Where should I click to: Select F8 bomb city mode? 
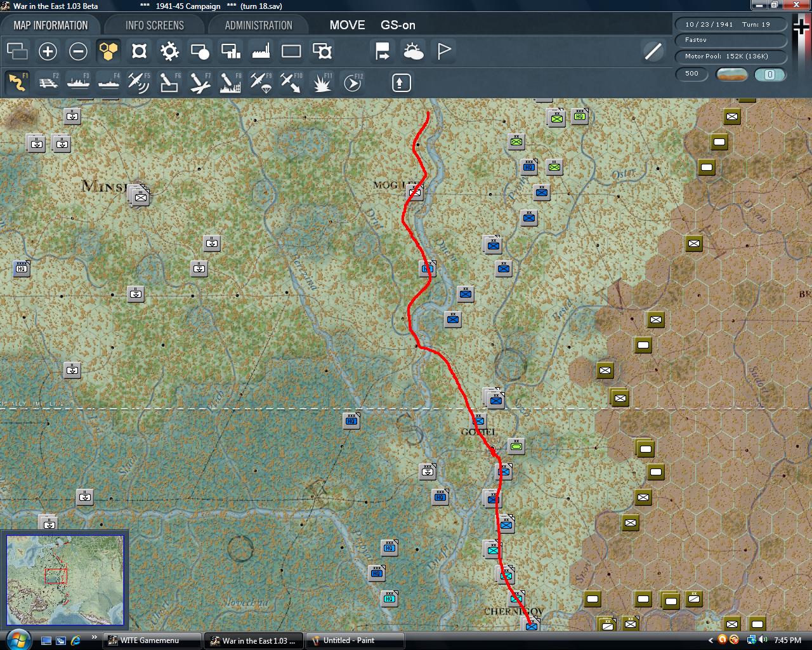230,83
